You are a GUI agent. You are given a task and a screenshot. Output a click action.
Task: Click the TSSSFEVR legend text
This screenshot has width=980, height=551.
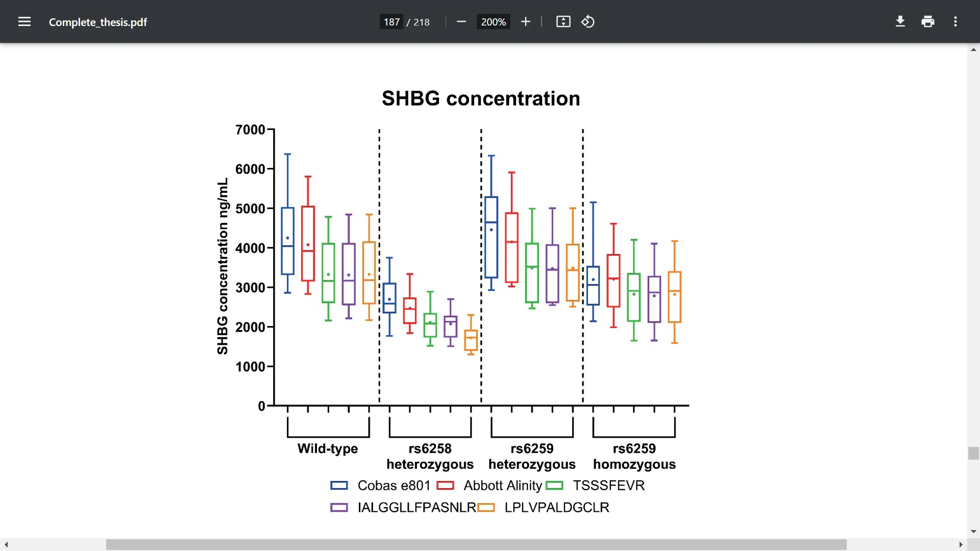[x=609, y=486]
